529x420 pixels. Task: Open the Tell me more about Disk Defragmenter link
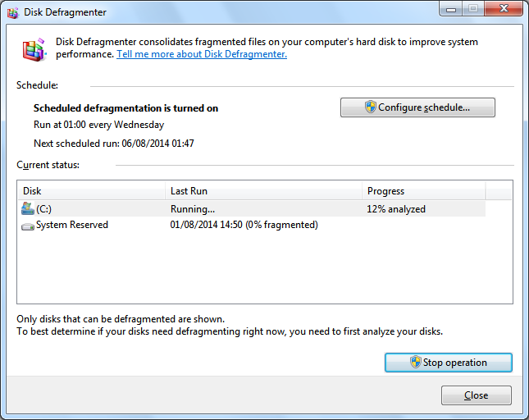tap(202, 54)
